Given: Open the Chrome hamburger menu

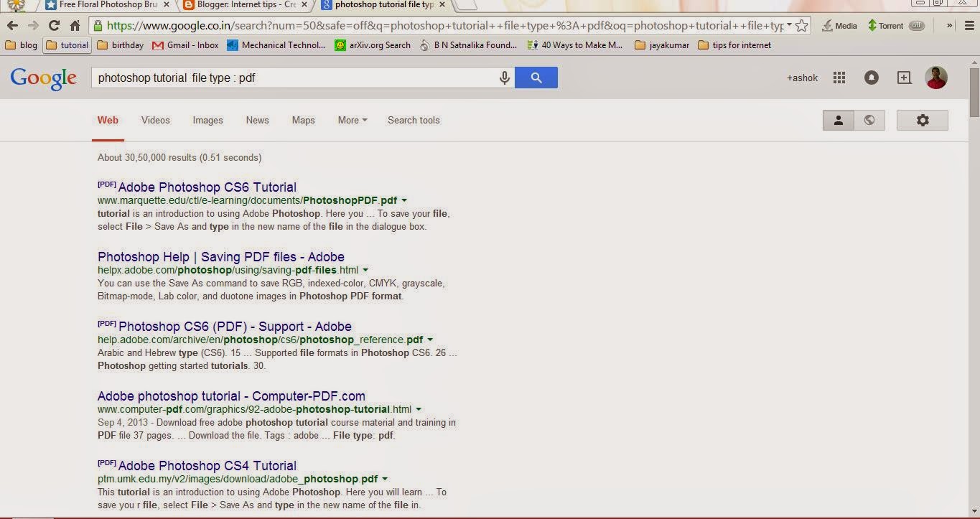Looking at the screenshot, I should point(968,26).
